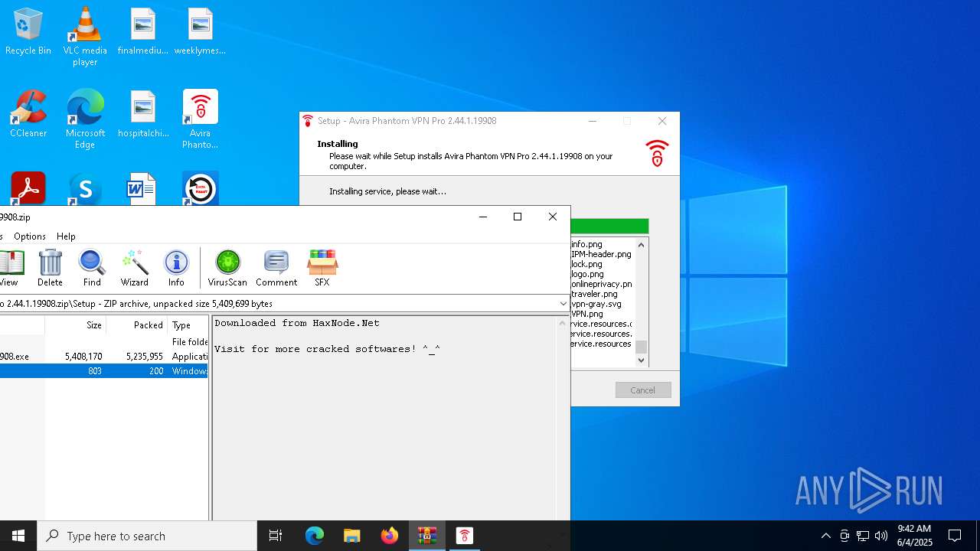Select the Avira Phantom desktop shortcut
The height and width of the screenshot is (551, 980).
click(200, 119)
